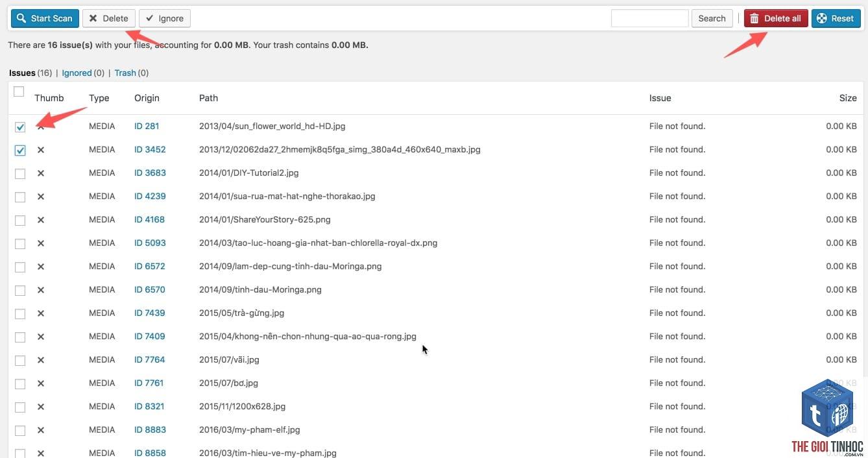The image size is (868, 458).
Task: Check the checkbox for ID 6572 row
Action: [x=20, y=267]
